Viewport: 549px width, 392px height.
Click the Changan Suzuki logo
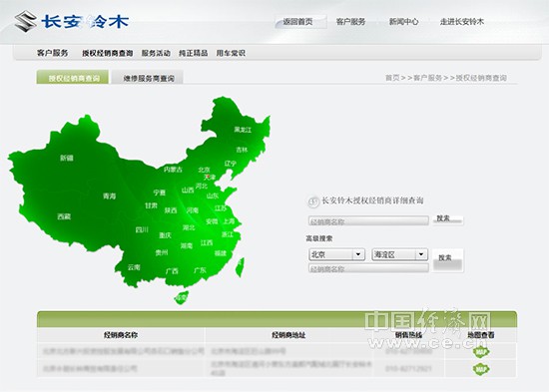[72, 22]
